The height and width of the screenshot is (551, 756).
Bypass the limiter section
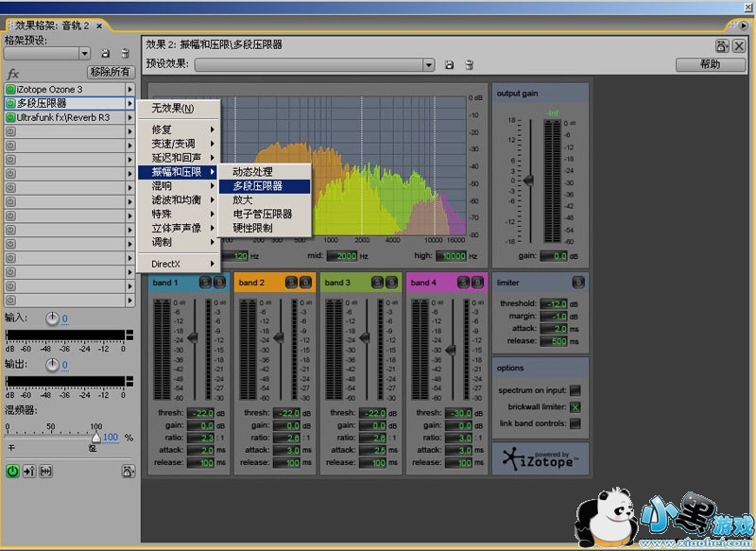pos(577,283)
